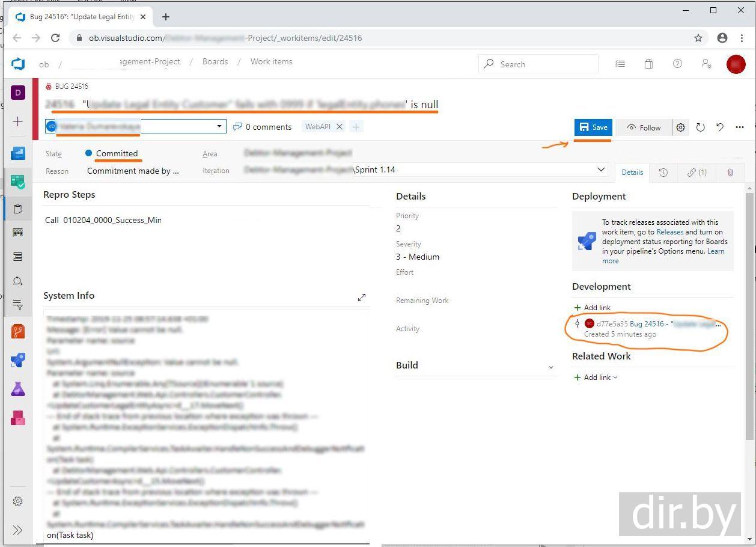
Task: Remove the WebAPI tag
Action: tap(340, 127)
